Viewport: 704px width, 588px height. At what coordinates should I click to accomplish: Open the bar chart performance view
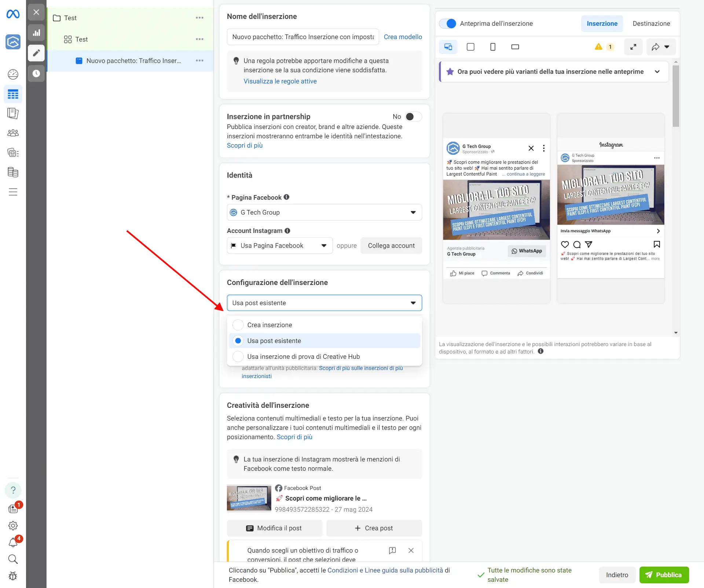(x=36, y=32)
